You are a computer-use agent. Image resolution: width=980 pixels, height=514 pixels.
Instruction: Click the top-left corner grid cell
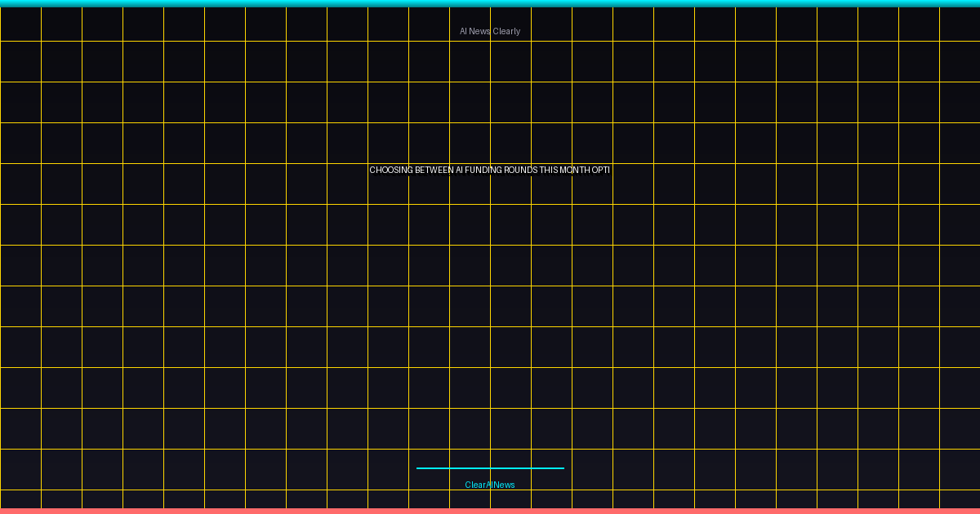[20, 24]
